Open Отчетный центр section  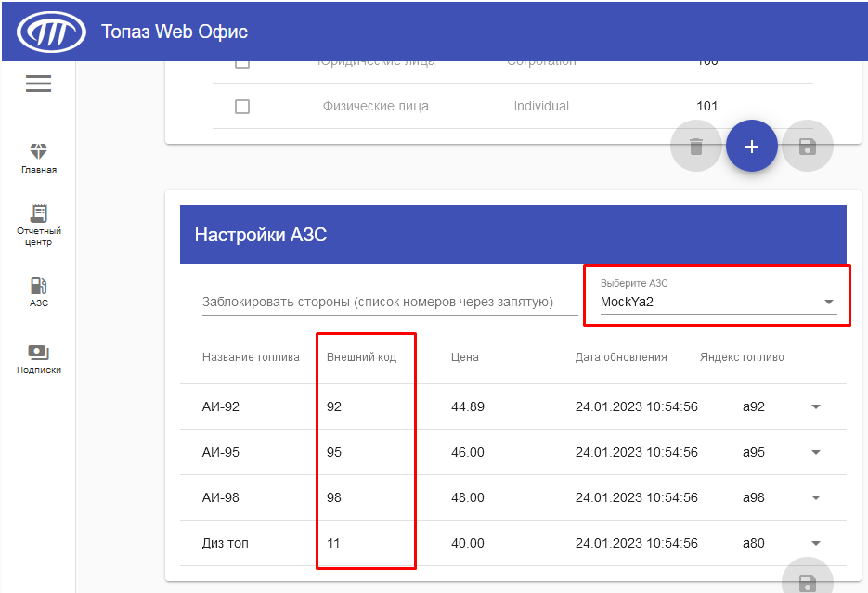coord(38,226)
